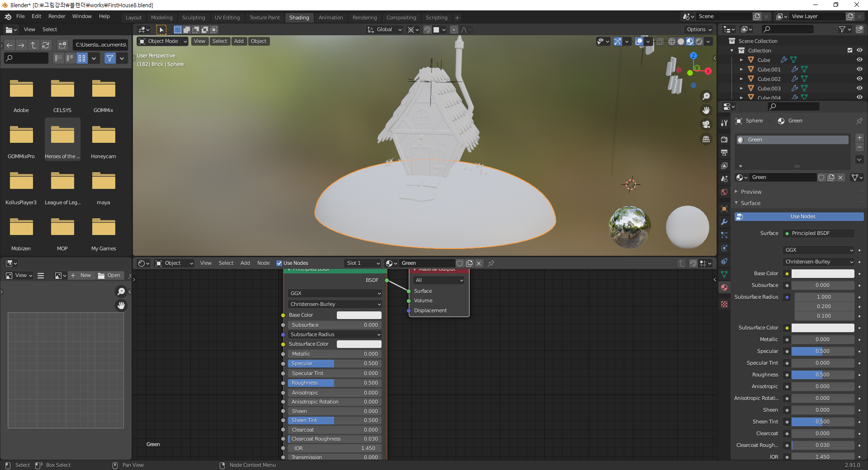The height and width of the screenshot is (470, 868).
Task: Switch to the Modeling workspace tab
Action: (161, 18)
